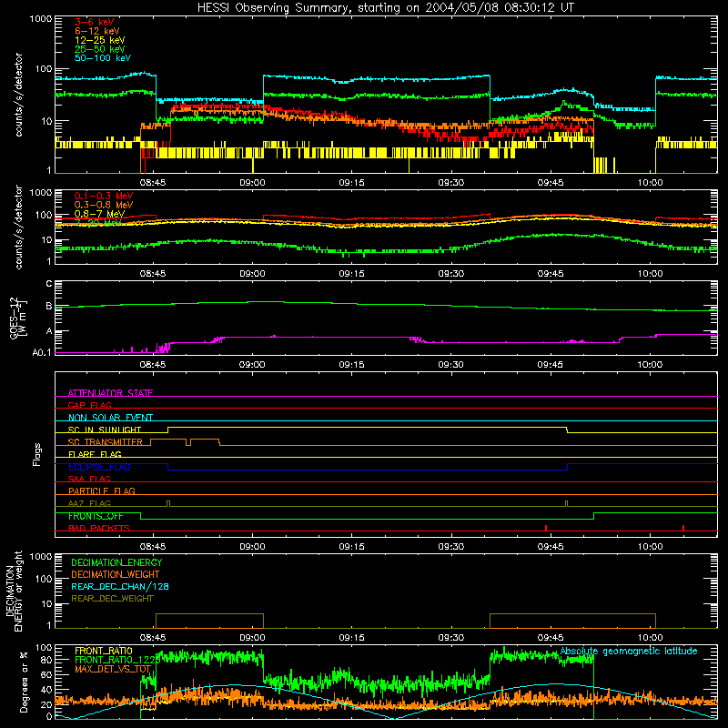Viewport: 728px width, 728px height.
Task: Click the red 0.1-0.3 MeV legend label
Action: (104, 196)
